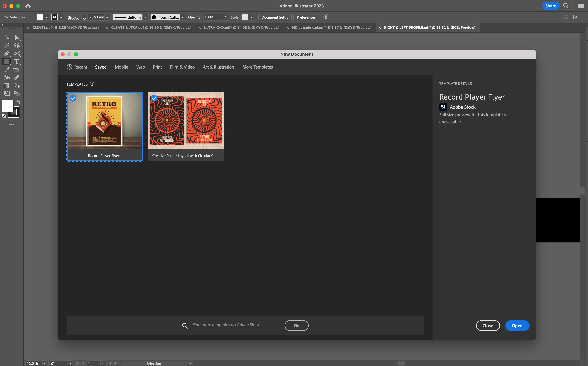Image resolution: width=588 pixels, height=366 pixels.
Task: Uncheck the Record Player Flyer checkmark
Action: click(x=73, y=98)
